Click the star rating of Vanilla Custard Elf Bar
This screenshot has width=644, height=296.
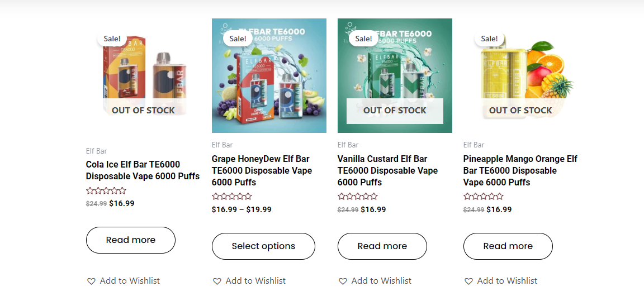tap(357, 197)
